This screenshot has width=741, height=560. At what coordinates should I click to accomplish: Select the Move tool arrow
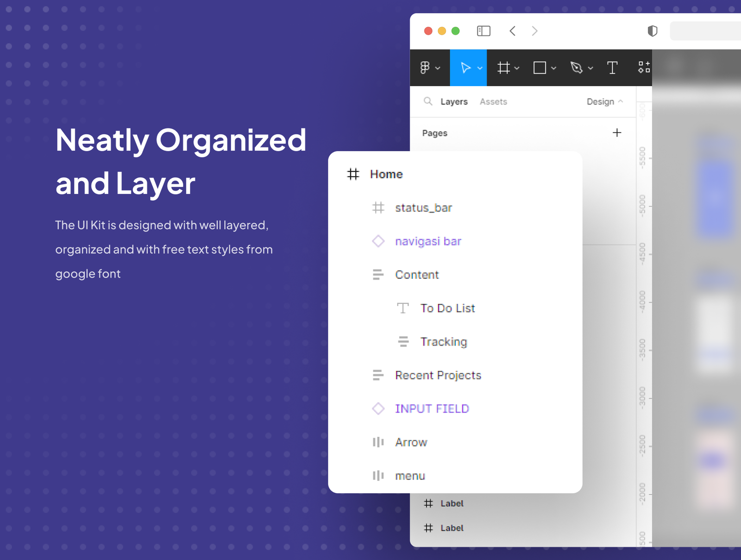(465, 68)
